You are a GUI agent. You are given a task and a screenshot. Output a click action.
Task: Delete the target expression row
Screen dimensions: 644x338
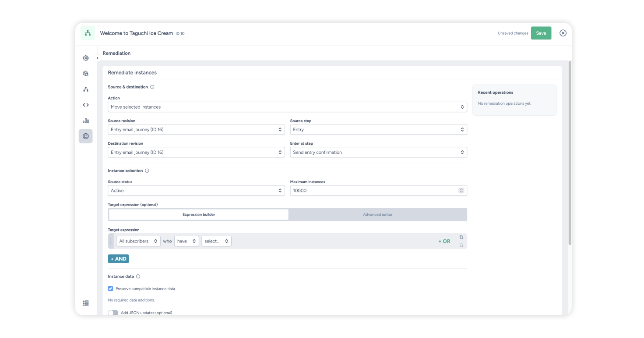461,245
